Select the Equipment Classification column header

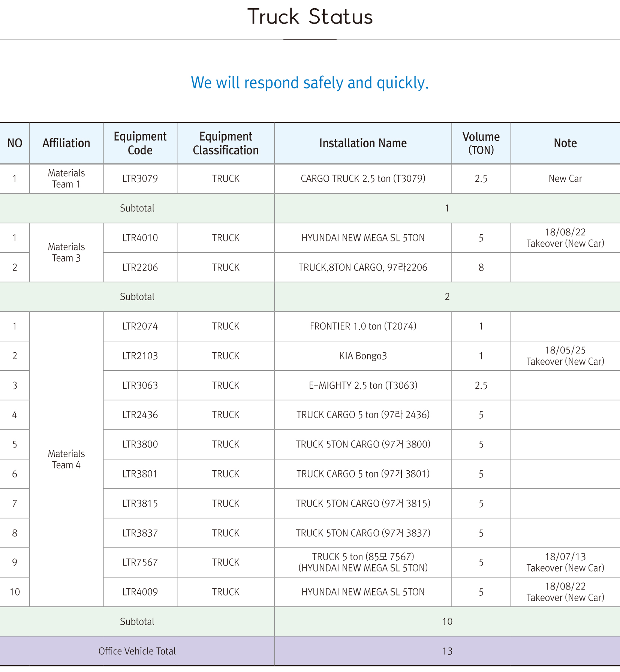(225, 143)
